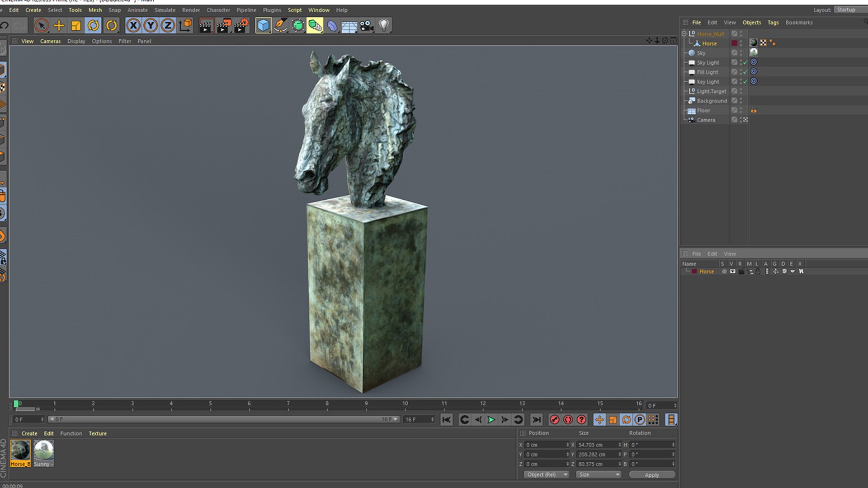Click the Apply button
868x488 pixels.
pos(652,475)
